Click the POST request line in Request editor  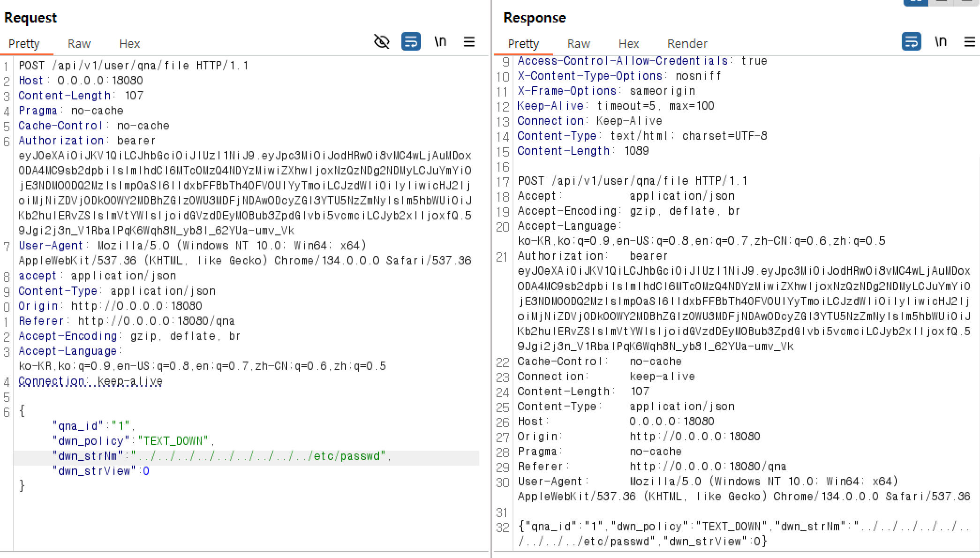point(133,66)
